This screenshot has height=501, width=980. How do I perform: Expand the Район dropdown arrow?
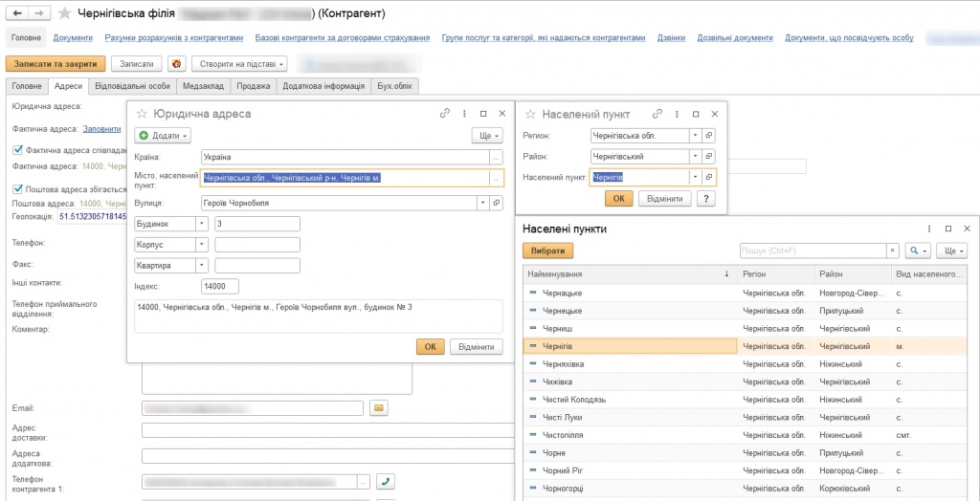click(696, 156)
